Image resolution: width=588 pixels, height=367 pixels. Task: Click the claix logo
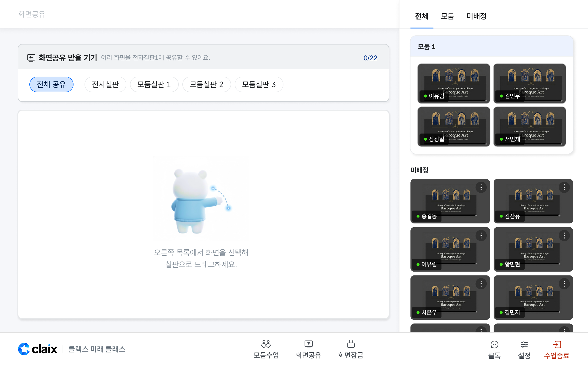[38, 349]
